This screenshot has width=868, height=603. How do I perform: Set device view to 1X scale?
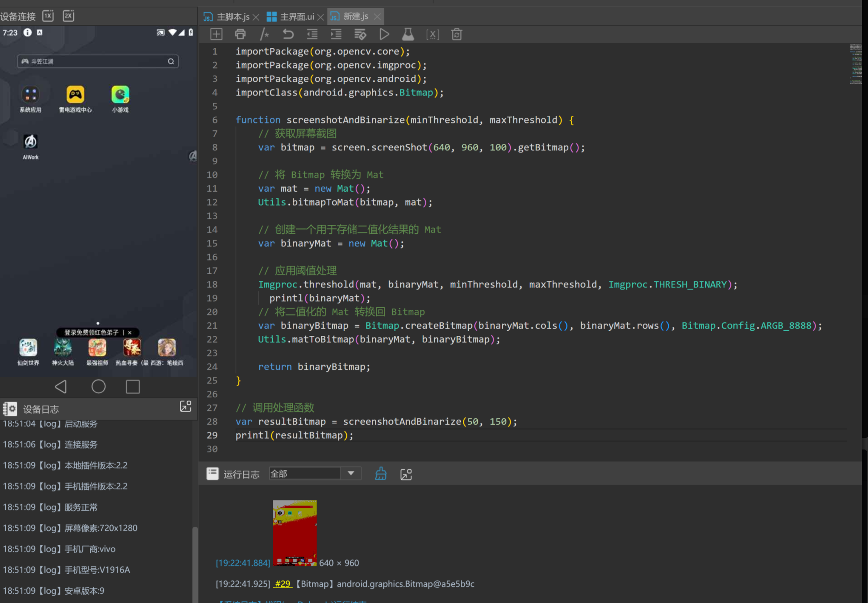pyautogui.click(x=48, y=16)
